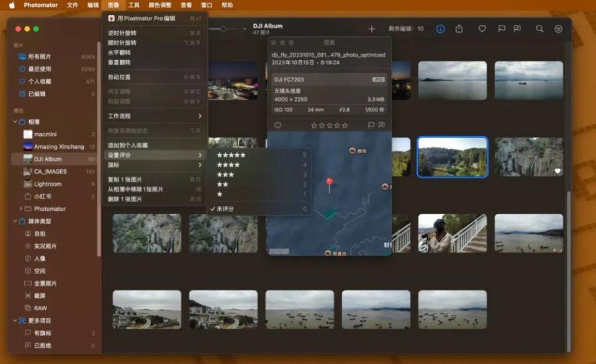The width and height of the screenshot is (596, 364).
Task: Open 工作流程 submenu
Action: (155, 116)
